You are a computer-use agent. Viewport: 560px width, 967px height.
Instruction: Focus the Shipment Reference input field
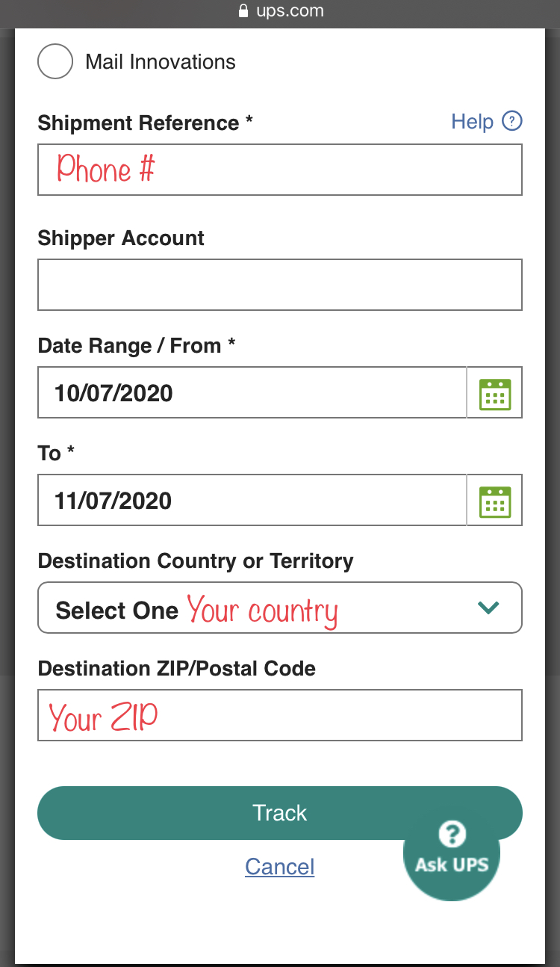[279, 170]
